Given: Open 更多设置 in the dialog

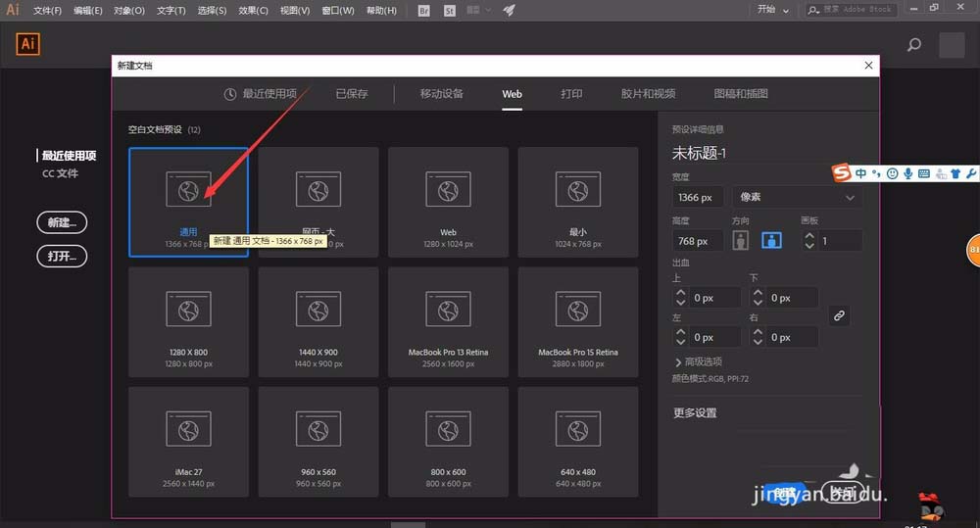Looking at the screenshot, I should [695, 413].
